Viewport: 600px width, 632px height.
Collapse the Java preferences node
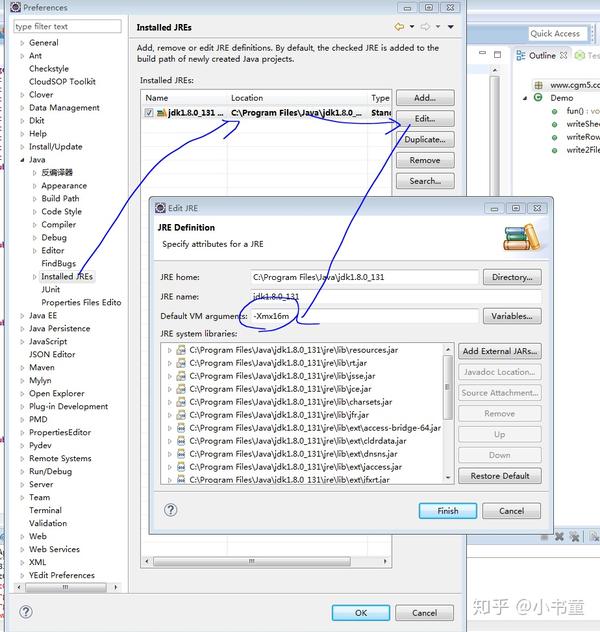[22, 160]
